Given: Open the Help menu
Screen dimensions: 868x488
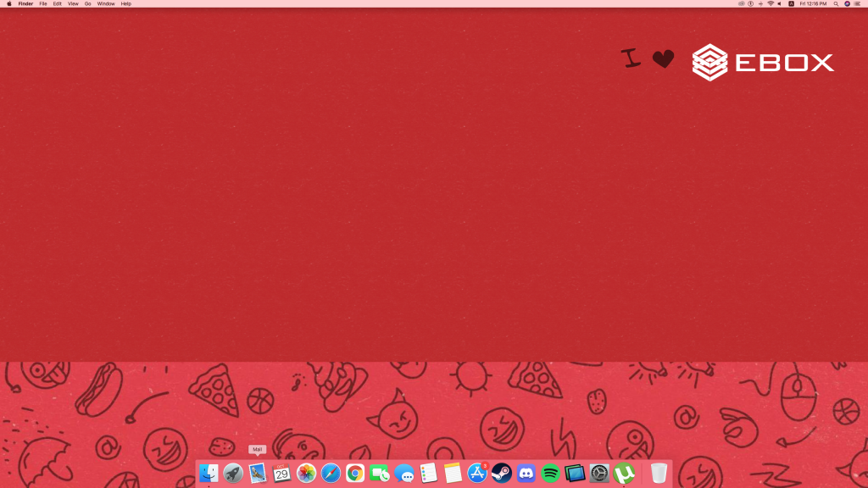Looking at the screenshot, I should [126, 4].
